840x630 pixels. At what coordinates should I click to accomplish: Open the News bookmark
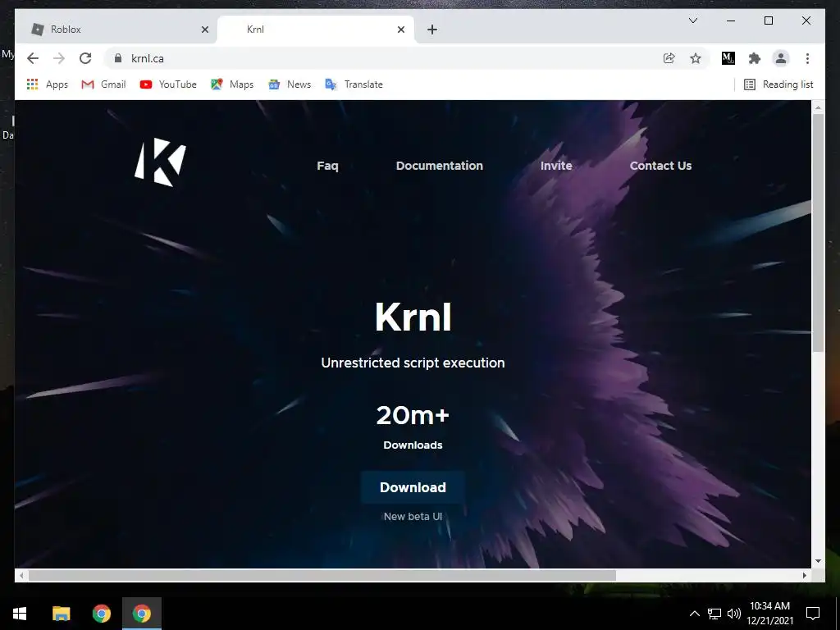click(x=290, y=84)
